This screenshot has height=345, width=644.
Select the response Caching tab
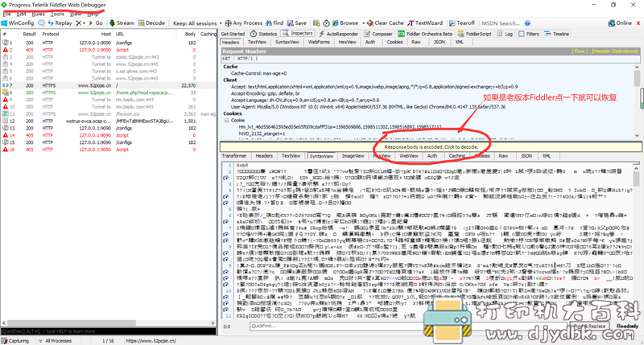(x=456, y=156)
